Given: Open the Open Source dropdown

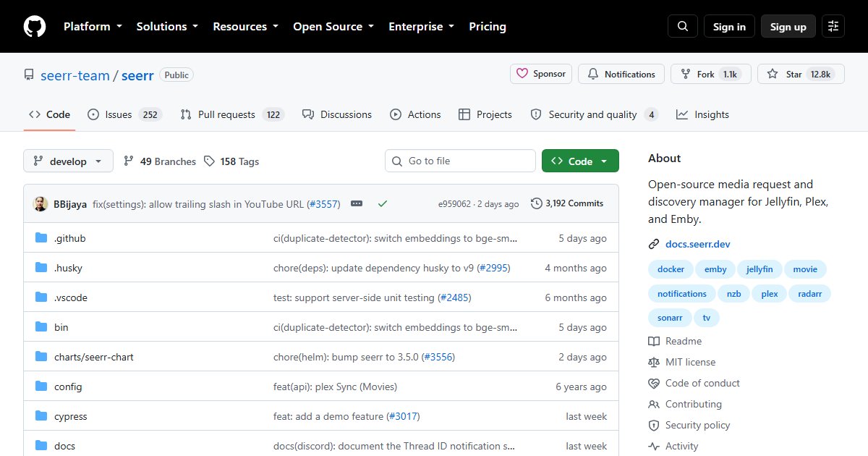Looking at the screenshot, I should 333,27.
